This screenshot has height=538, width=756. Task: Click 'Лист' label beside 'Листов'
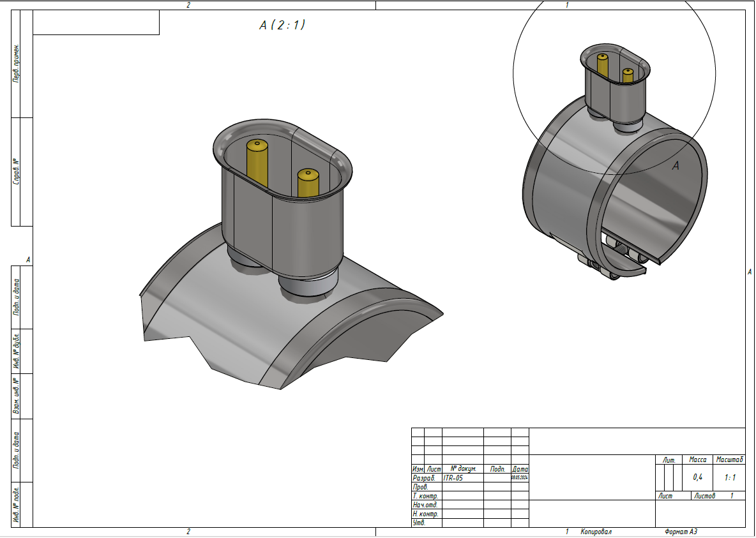(x=665, y=496)
